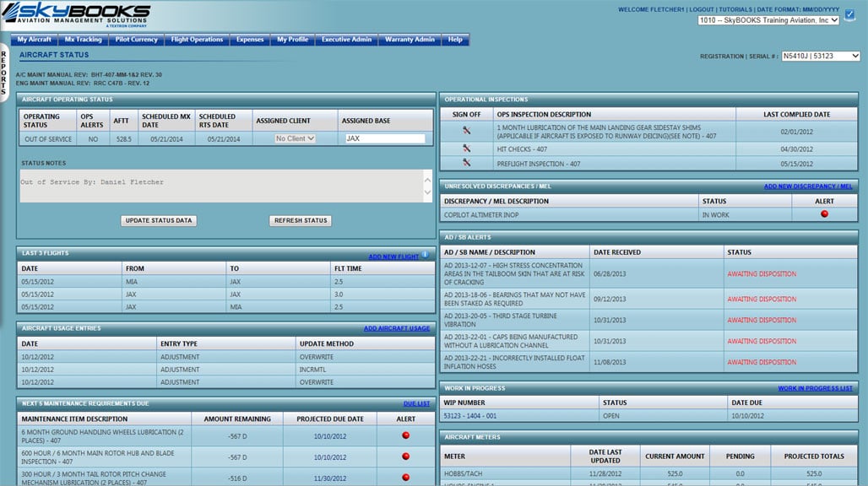
Task: Click Awaiting Disposition for AD 2013-12-07
Action: pyautogui.click(x=762, y=273)
